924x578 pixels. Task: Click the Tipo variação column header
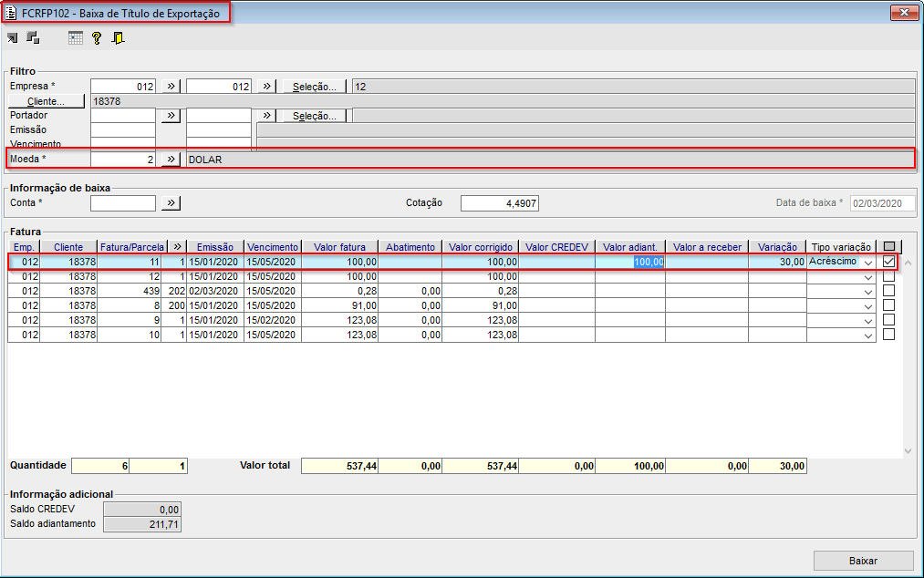[841, 247]
